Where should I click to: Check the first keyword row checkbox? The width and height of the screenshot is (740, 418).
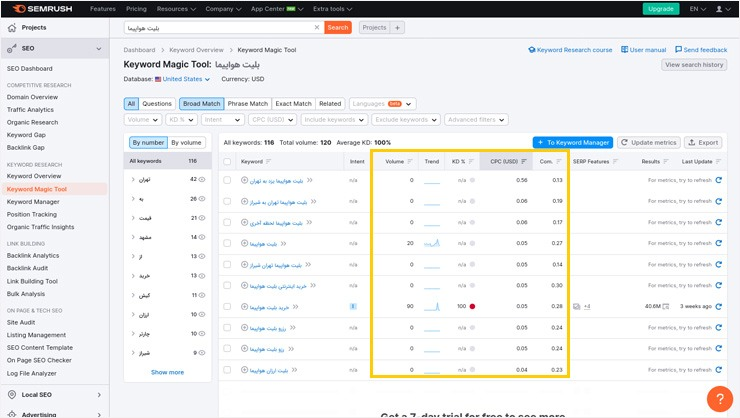(x=227, y=180)
